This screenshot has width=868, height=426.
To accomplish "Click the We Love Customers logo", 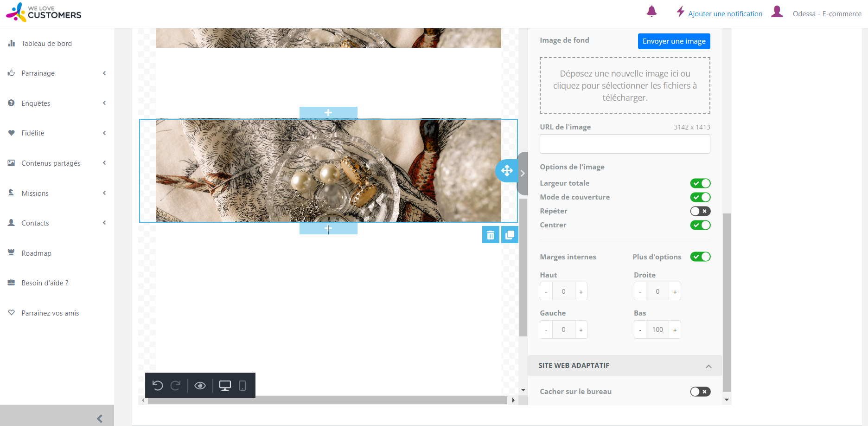I will point(44,12).
